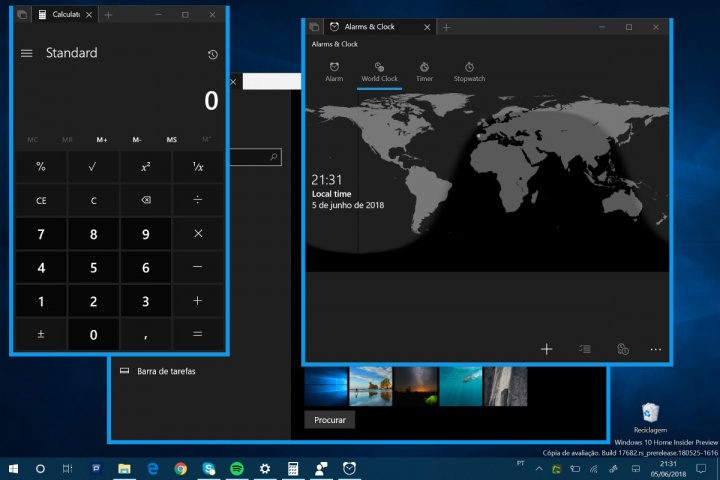Click the Procurar button
This screenshot has height=480, width=720.
(x=329, y=420)
